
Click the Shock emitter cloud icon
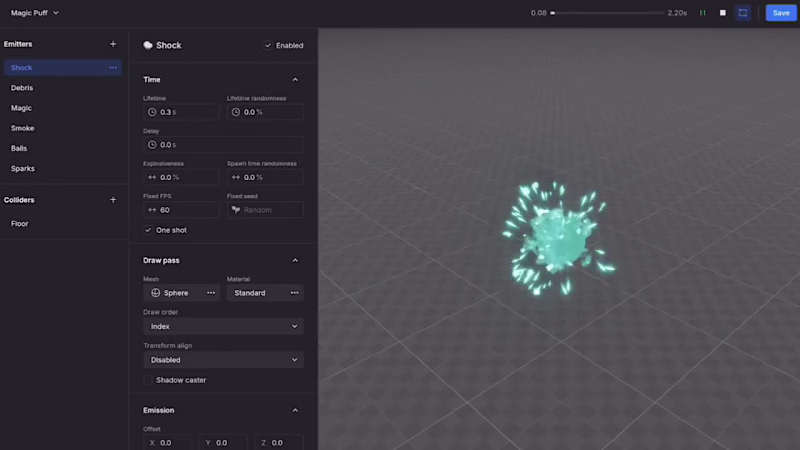[148, 45]
